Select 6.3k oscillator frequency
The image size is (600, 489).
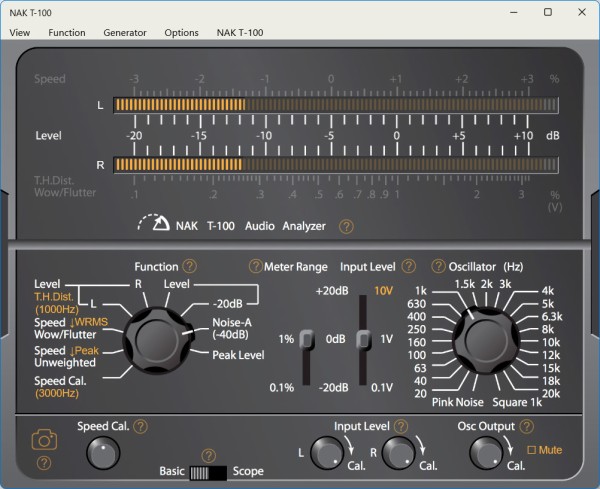tap(552, 316)
